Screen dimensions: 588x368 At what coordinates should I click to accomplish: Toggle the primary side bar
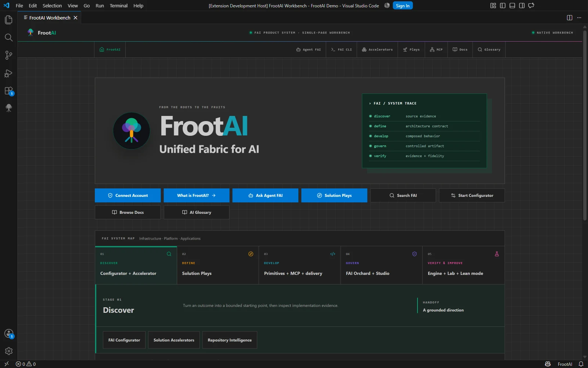click(x=503, y=6)
